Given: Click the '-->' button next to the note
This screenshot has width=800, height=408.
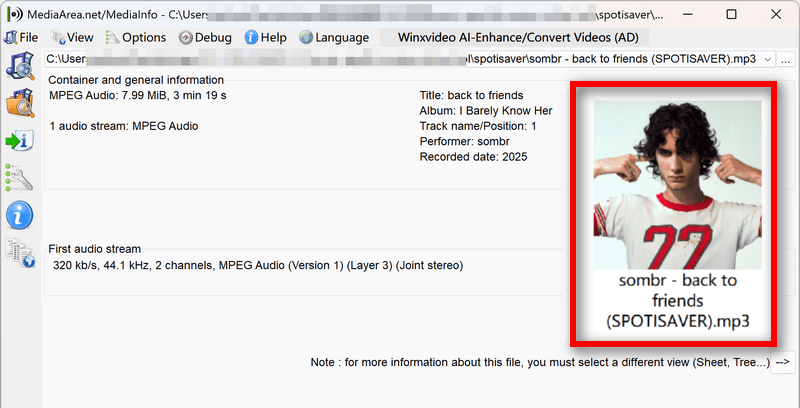Looking at the screenshot, I should tap(782, 362).
